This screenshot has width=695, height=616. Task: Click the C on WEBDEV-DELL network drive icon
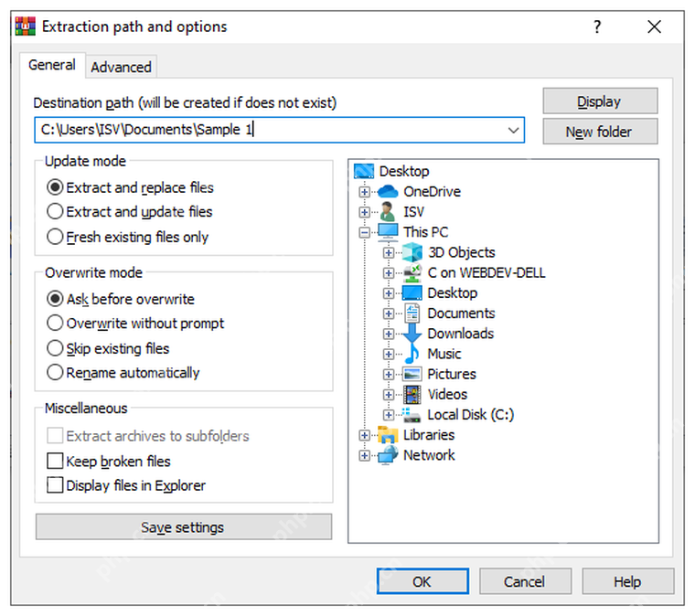pos(412,272)
